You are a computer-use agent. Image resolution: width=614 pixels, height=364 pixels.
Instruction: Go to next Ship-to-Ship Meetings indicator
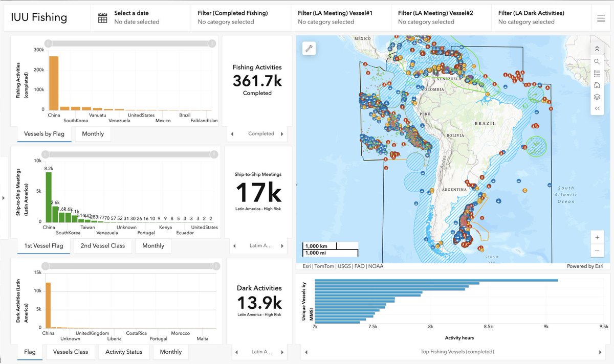[281, 246]
